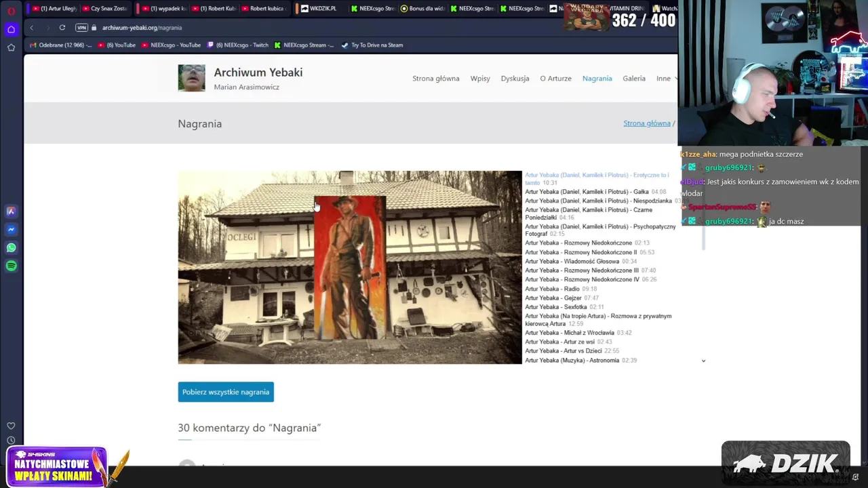Play the track Erotyczne to i tamto

[597, 179]
